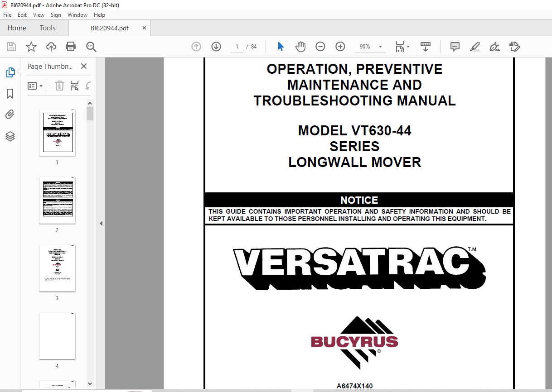The image size is (552, 392).
Task: Select the BI620944.pdf document tab
Action: point(109,28)
